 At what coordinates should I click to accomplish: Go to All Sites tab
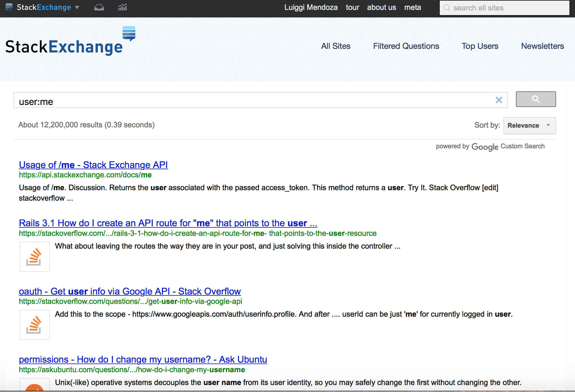click(x=336, y=46)
